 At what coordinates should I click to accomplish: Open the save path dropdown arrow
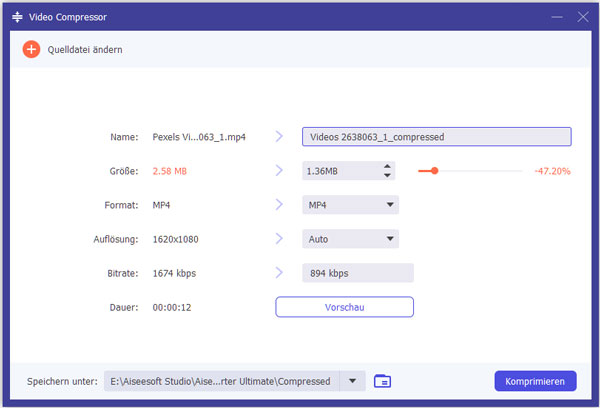pos(353,381)
